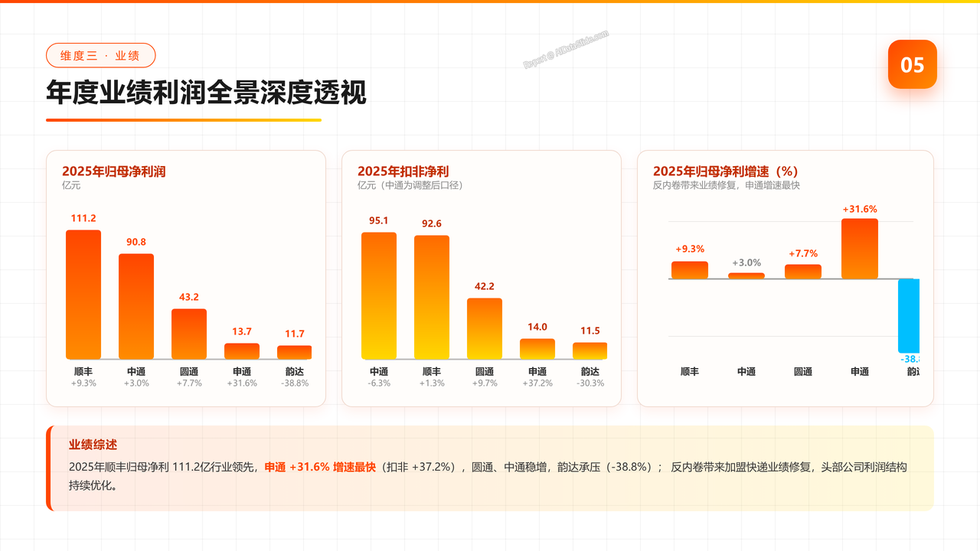Viewport: 980px width, 551px height.
Task: Click +31.6% under 申通 in the 归母净利润 chart
Action: click(242, 383)
